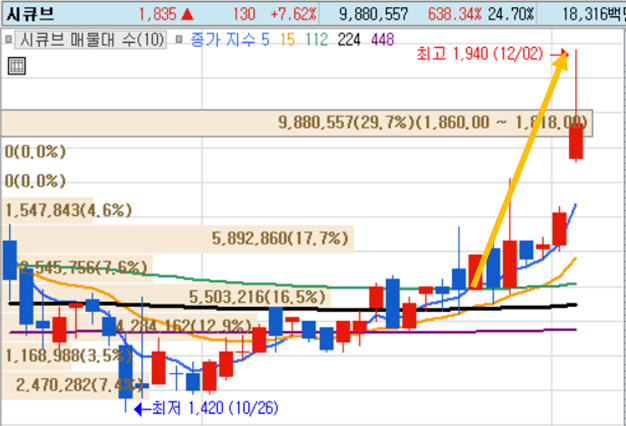The image size is (626, 426).
Task: Click the grid table icon below legend
Action: 17,66
